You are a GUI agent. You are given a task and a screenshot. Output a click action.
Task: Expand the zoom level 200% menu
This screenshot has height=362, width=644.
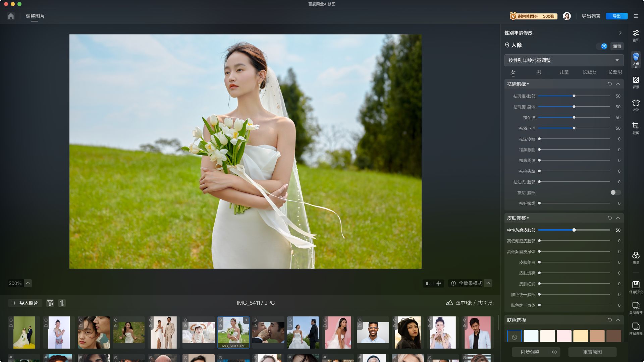[x=28, y=283]
